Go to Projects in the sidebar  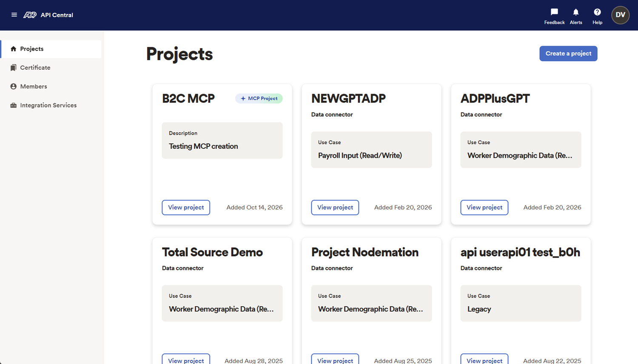51,49
